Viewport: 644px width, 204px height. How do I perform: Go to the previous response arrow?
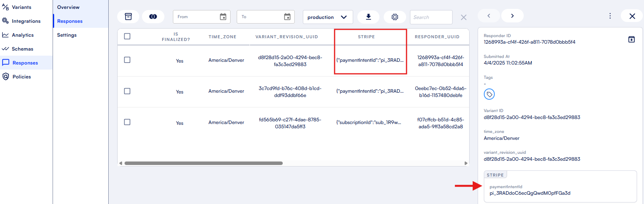[489, 16]
